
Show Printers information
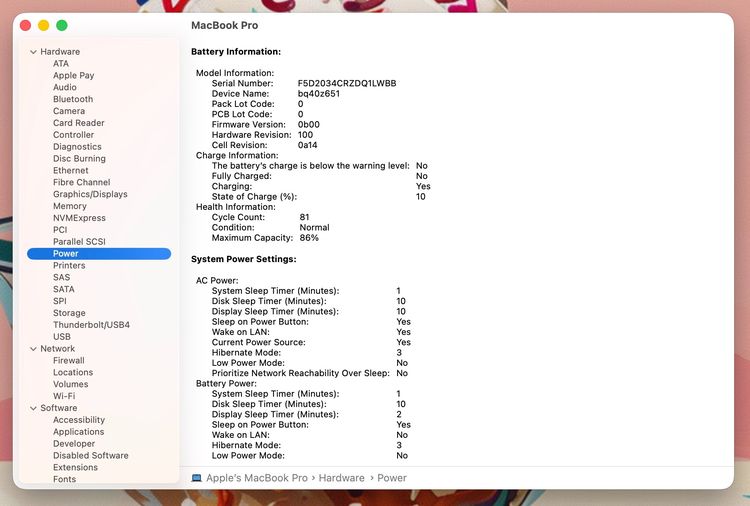pyautogui.click(x=69, y=265)
